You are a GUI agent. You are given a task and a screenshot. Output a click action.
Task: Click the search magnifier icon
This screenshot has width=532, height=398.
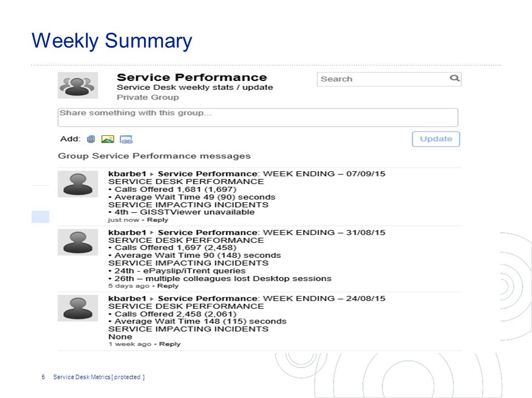(454, 78)
